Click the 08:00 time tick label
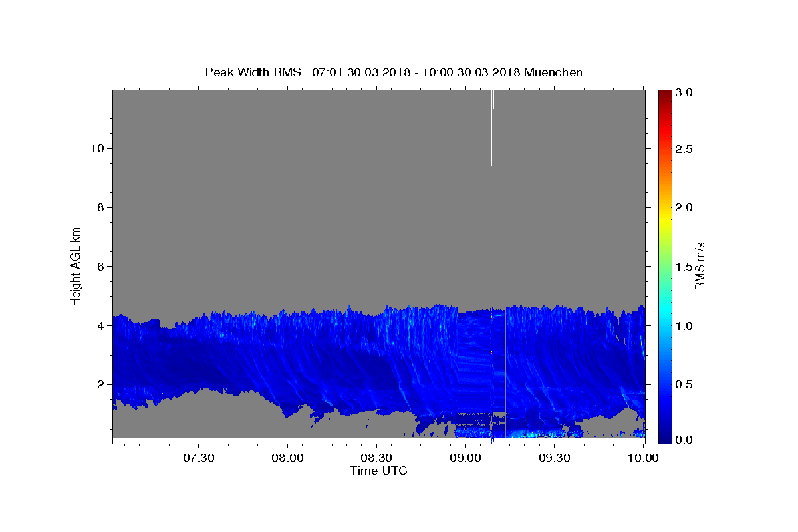Screen dimensions: 798x532 (x=288, y=458)
